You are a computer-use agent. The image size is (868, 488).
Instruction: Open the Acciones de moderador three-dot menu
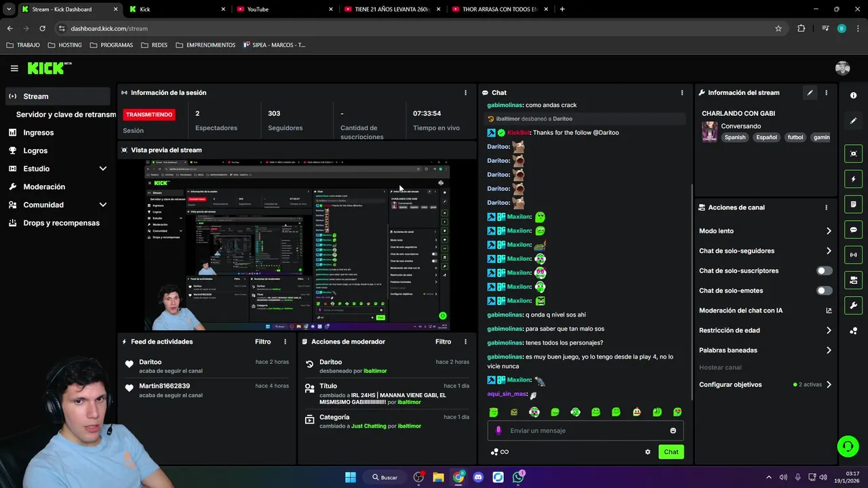point(465,342)
